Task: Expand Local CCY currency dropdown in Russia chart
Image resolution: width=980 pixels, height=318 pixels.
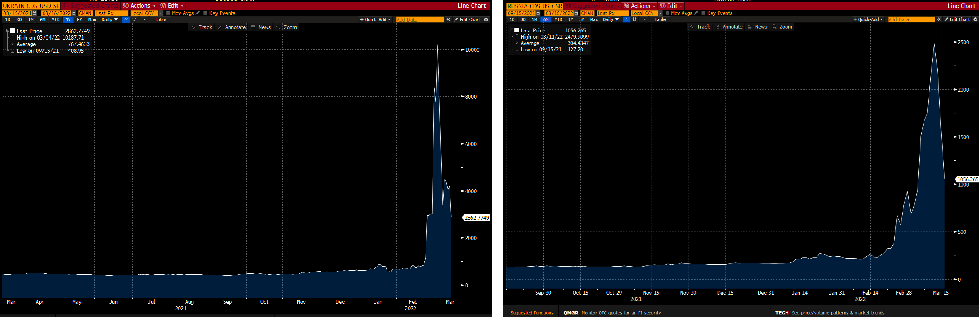Action: [x=660, y=13]
